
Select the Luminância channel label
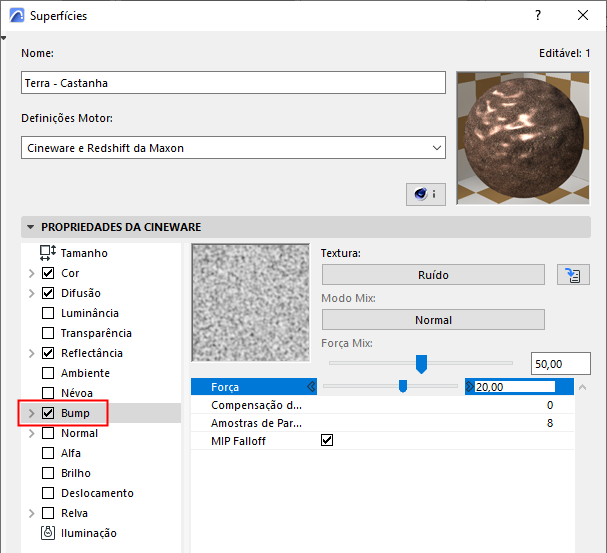click(x=90, y=313)
